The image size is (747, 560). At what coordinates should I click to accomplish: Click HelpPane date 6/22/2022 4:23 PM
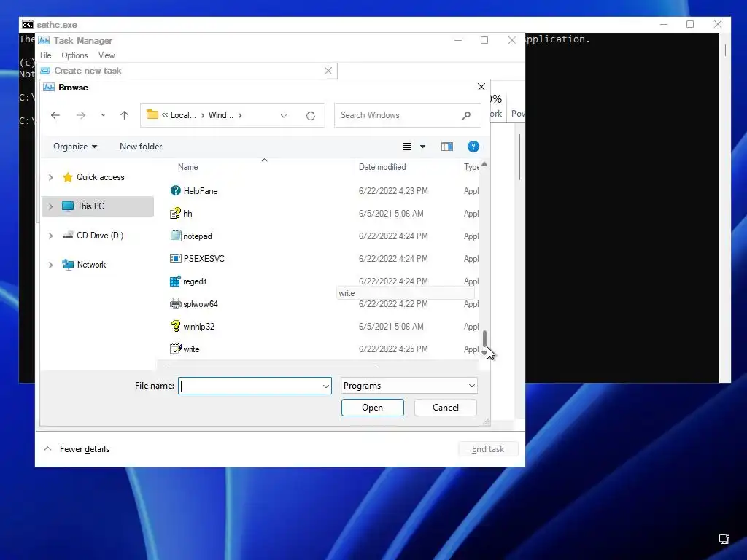click(x=393, y=191)
